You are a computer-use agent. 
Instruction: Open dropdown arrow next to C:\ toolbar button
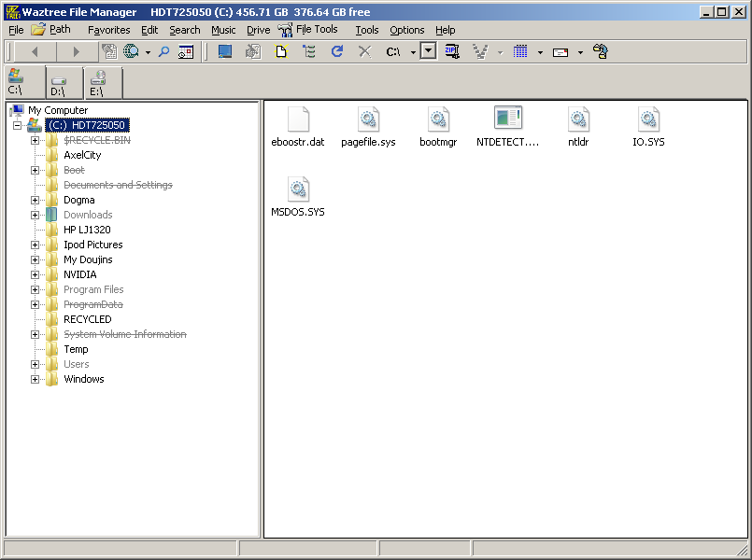pyautogui.click(x=413, y=52)
